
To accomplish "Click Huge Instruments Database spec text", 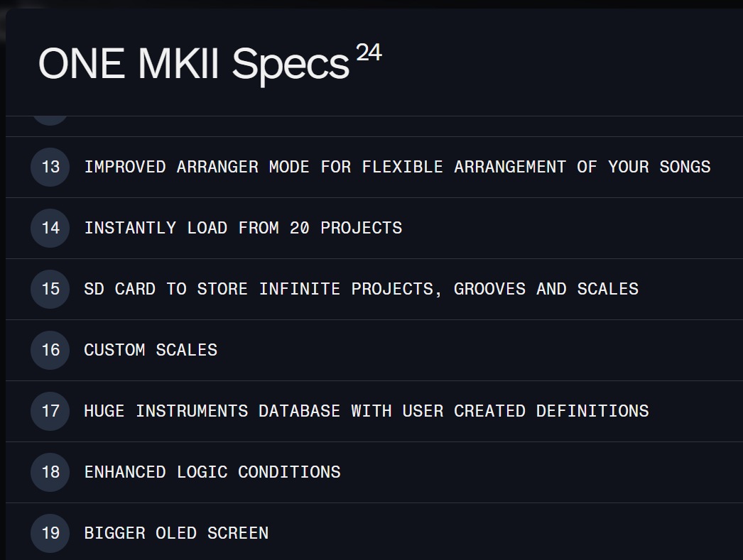I will 367,411.
